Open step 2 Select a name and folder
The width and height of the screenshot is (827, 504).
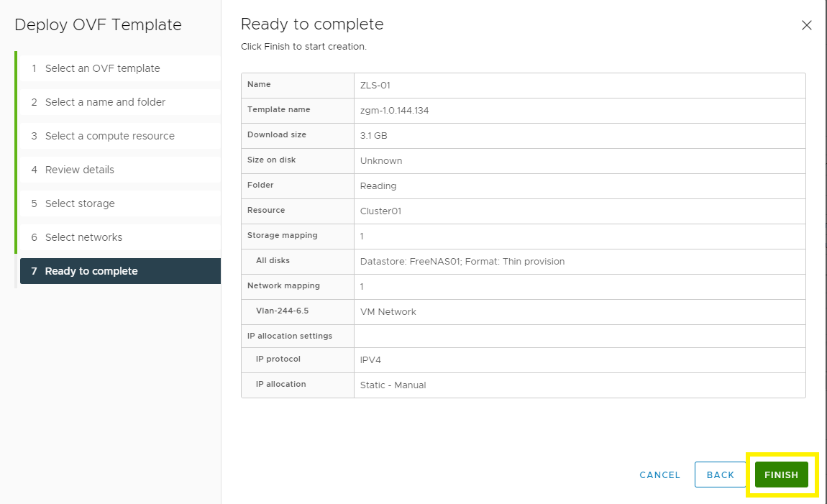[105, 102]
